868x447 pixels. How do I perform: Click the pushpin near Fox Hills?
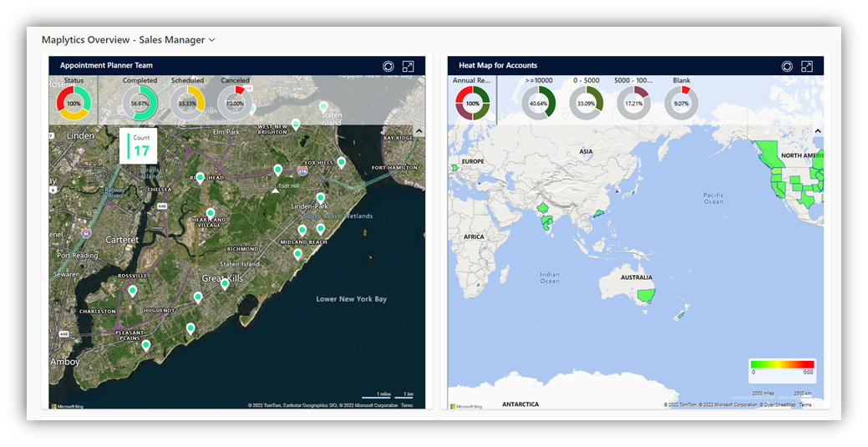(x=342, y=162)
